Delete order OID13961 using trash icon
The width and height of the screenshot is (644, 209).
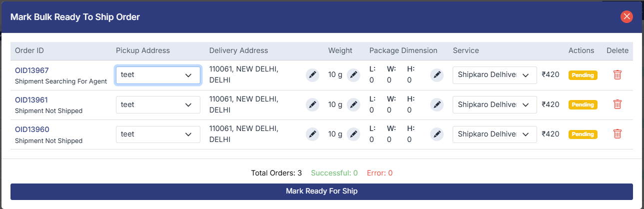point(618,104)
